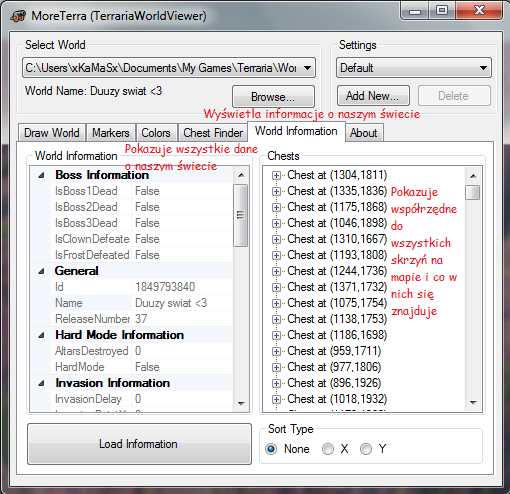Click the Add New... settings button
The image size is (510, 494).
[373, 96]
